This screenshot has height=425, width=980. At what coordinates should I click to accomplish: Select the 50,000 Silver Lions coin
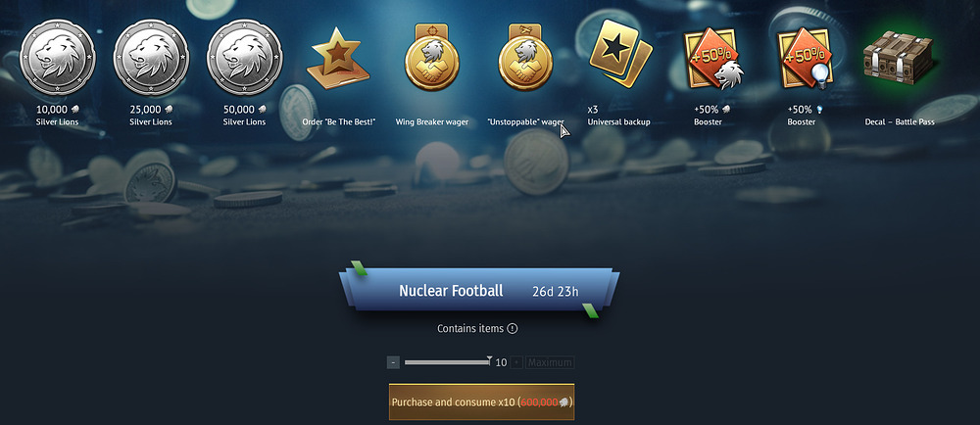coord(244,58)
